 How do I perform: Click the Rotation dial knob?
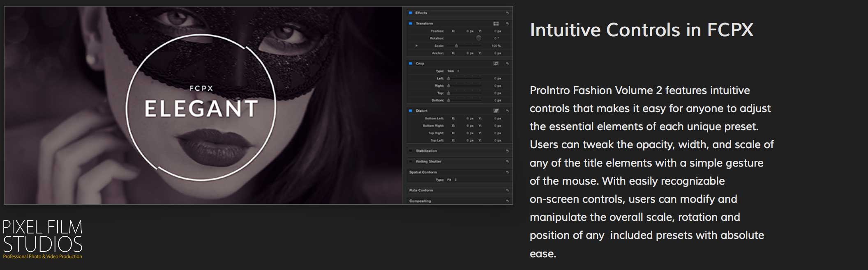point(479,38)
